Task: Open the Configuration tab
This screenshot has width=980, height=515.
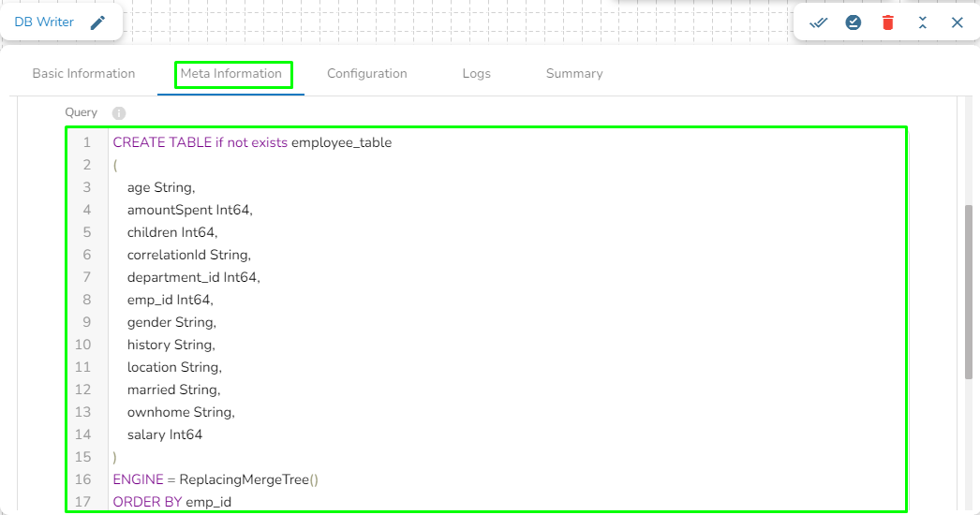Action: [367, 73]
